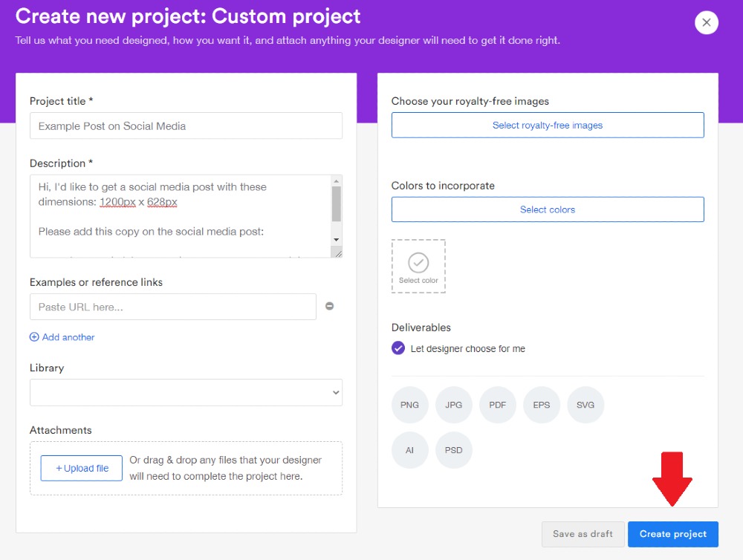Click into the Description text area
Viewport: 743px width, 560px height.
pos(180,216)
